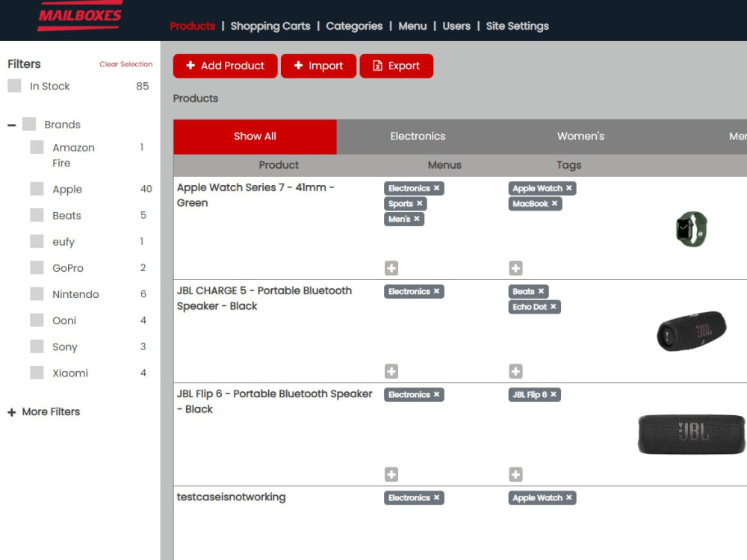
Task: Click the Product column header
Action: point(279,165)
